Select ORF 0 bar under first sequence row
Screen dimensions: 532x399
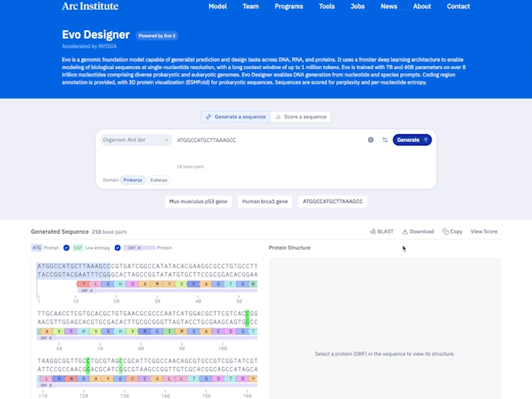pyautogui.click(x=168, y=291)
